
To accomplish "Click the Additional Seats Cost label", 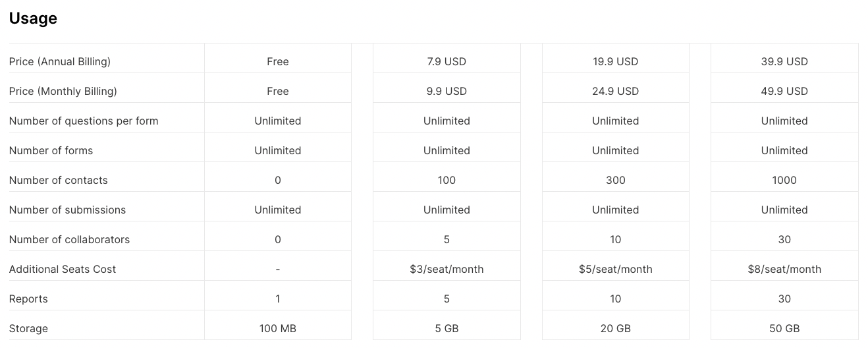I will [x=63, y=269].
